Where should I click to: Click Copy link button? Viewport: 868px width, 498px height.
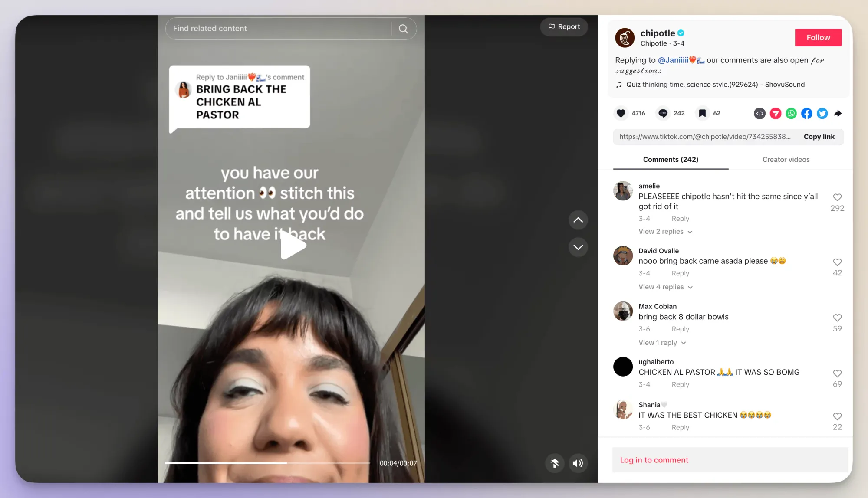(x=819, y=136)
